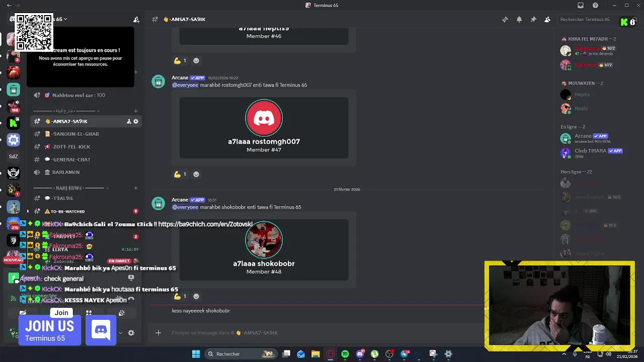Open the Windows Start button
This screenshot has height=362, width=644.
pyautogui.click(x=196, y=354)
